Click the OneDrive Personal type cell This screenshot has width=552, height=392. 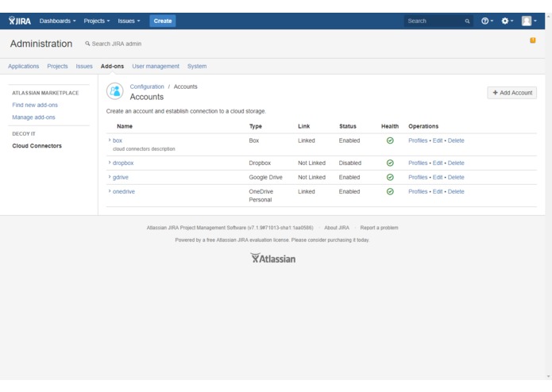(261, 195)
